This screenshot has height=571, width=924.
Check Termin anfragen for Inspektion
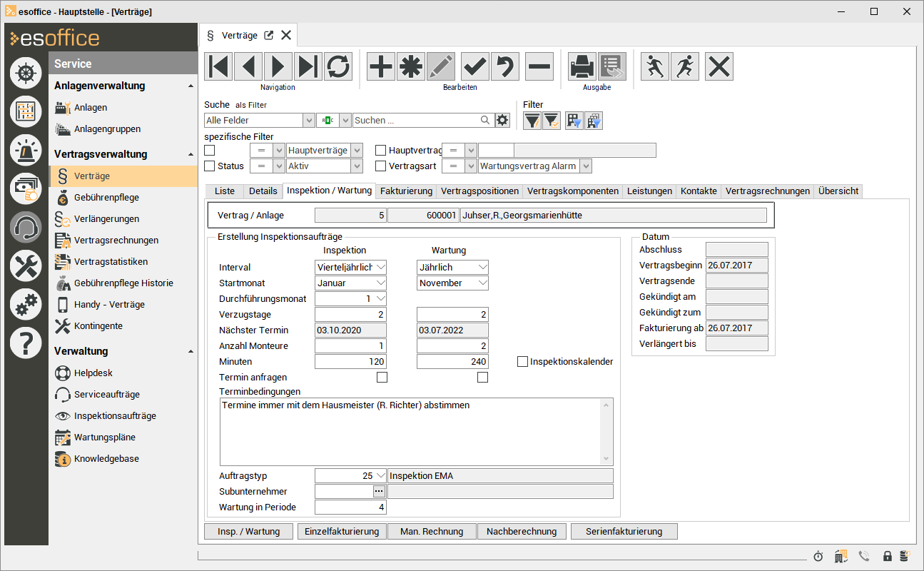(382, 377)
